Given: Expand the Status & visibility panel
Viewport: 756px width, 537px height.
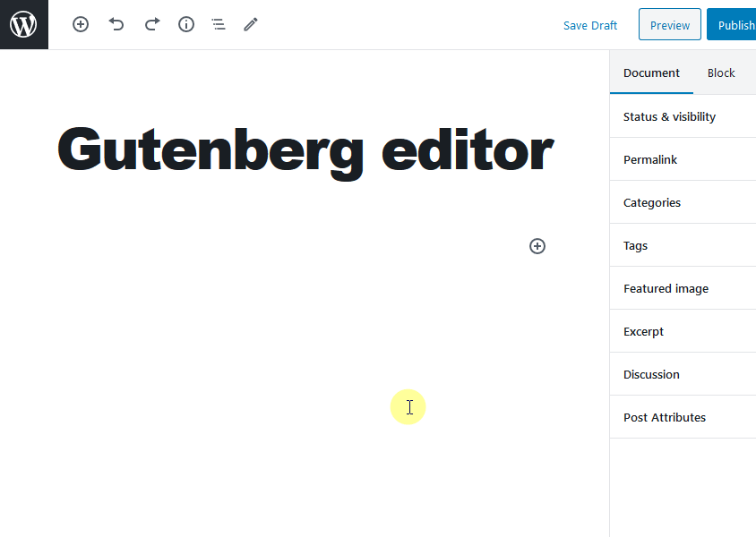Looking at the screenshot, I should coord(669,116).
